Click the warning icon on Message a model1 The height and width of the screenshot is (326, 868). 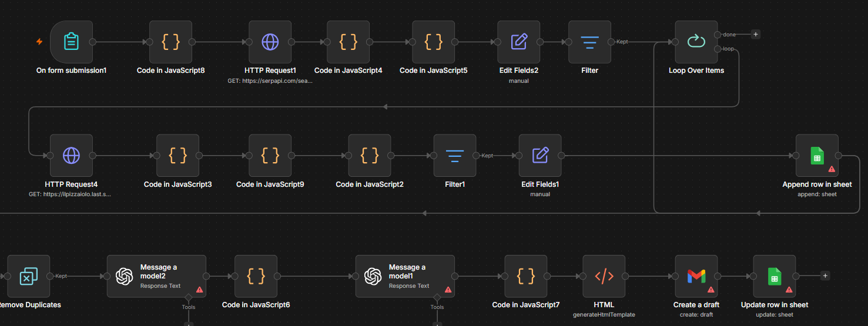click(x=448, y=290)
